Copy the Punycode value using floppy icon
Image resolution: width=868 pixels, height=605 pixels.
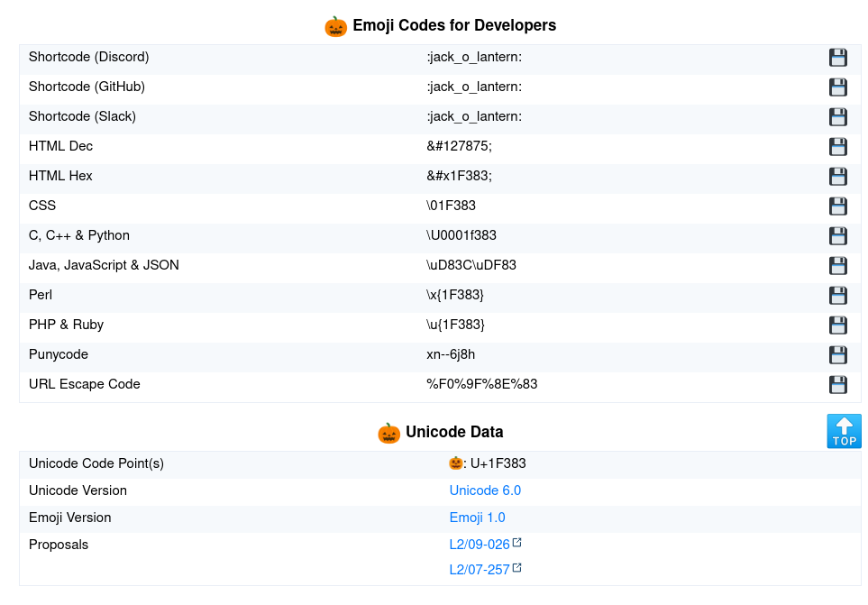837,355
